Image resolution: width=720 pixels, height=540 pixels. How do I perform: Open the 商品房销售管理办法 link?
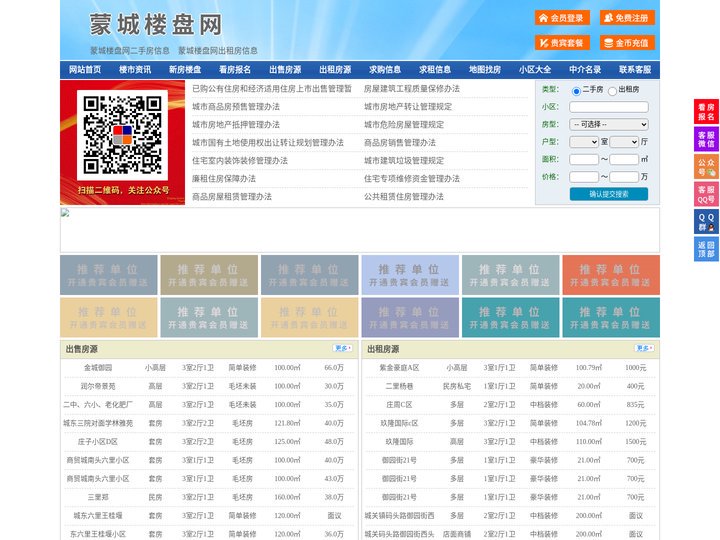click(x=399, y=142)
